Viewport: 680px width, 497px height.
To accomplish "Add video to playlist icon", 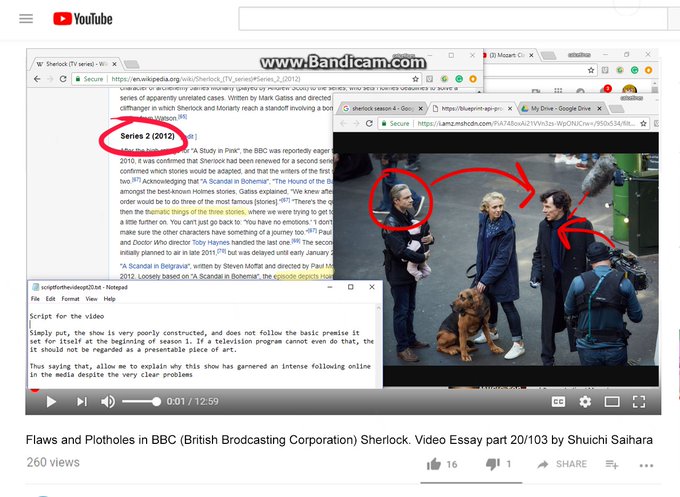I will pyautogui.click(x=612, y=464).
